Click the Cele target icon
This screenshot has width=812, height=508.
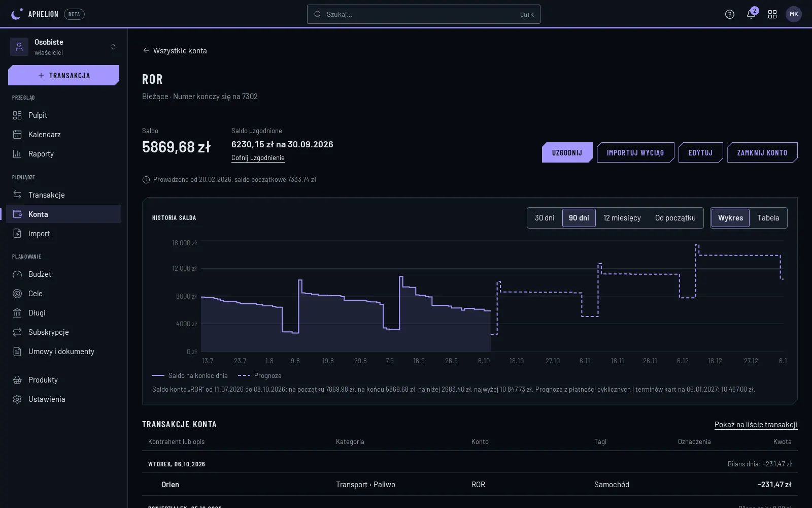click(x=17, y=294)
